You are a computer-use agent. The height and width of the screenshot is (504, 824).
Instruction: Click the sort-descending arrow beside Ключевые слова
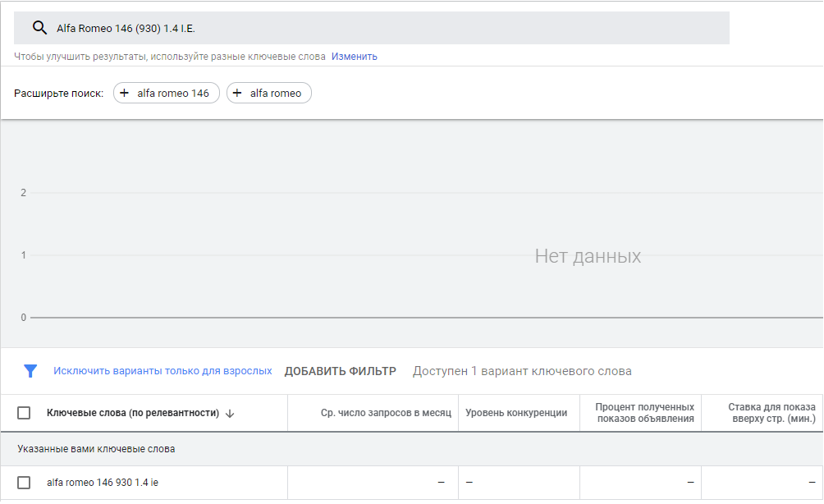pyautogui.click(x=230, y=414)
